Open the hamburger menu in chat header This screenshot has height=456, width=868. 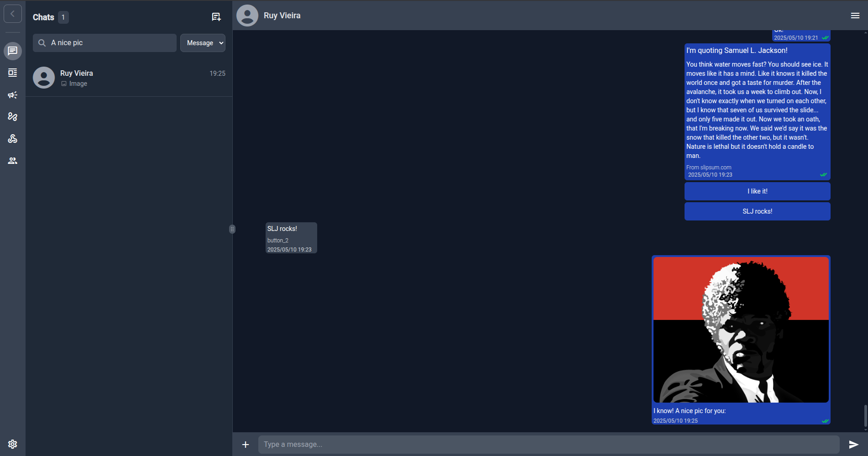pos(855,15)
